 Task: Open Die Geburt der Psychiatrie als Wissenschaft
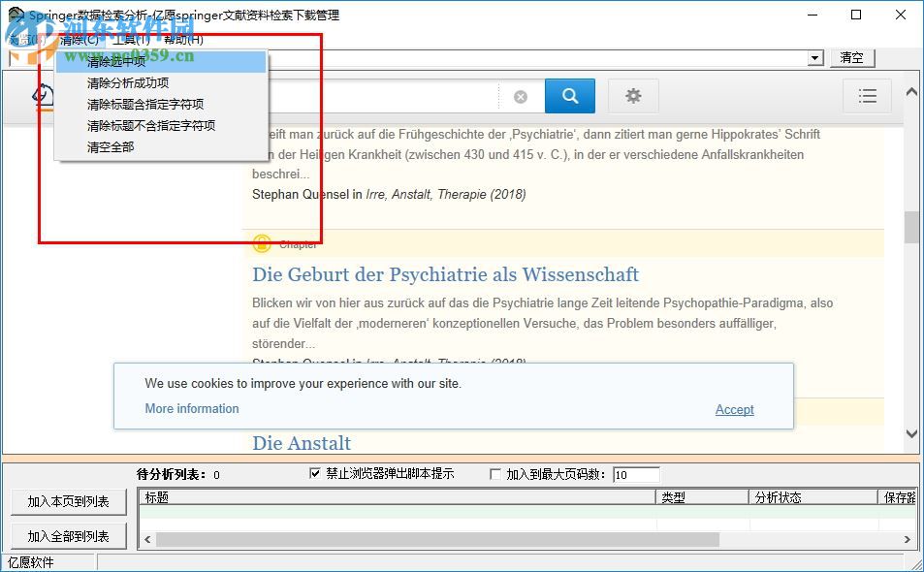(445, 274)
